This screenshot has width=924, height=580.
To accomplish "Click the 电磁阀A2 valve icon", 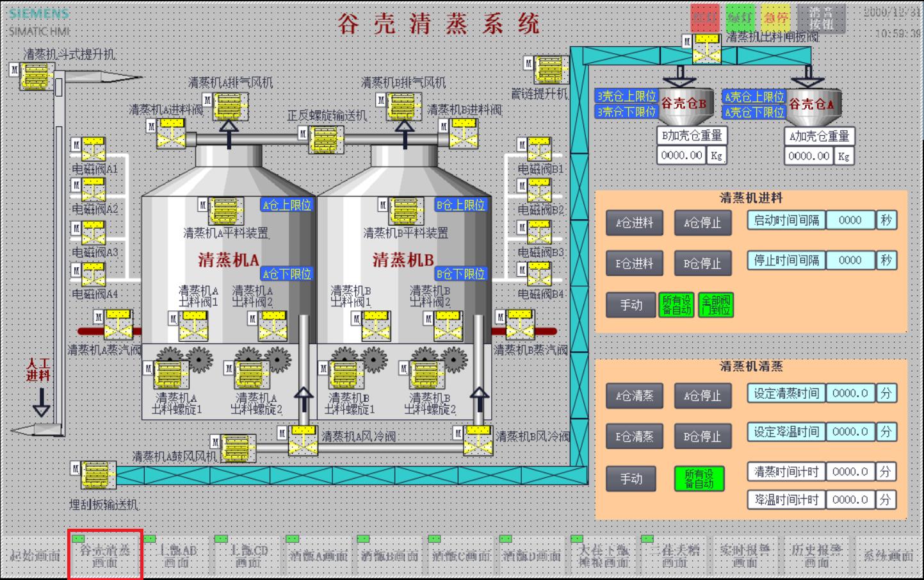I will click(x=93, y=190).
